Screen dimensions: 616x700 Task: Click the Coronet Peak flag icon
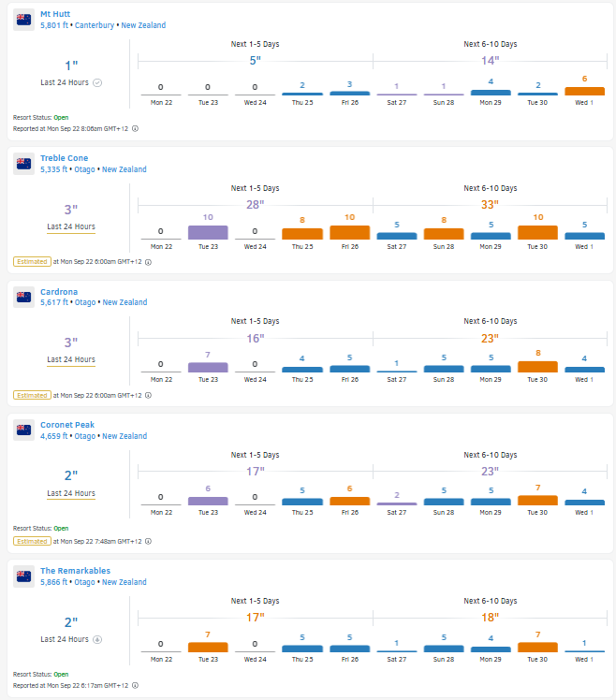pyautogui.click(x=24, y=430)
